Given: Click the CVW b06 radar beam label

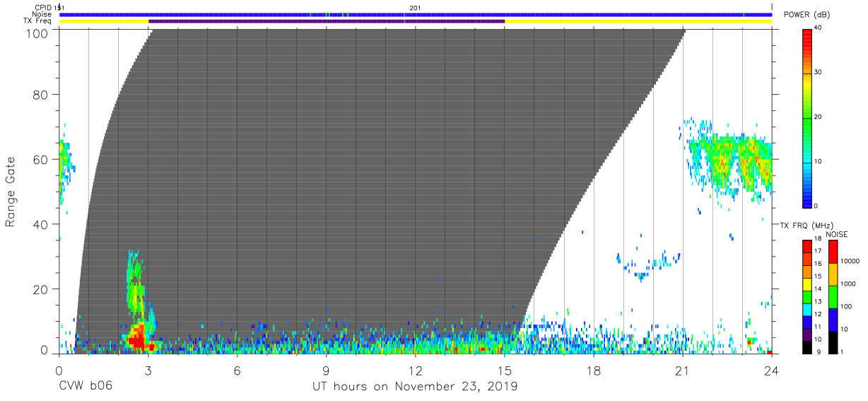Looking at the screenshot, I should [x=86, y=387].
